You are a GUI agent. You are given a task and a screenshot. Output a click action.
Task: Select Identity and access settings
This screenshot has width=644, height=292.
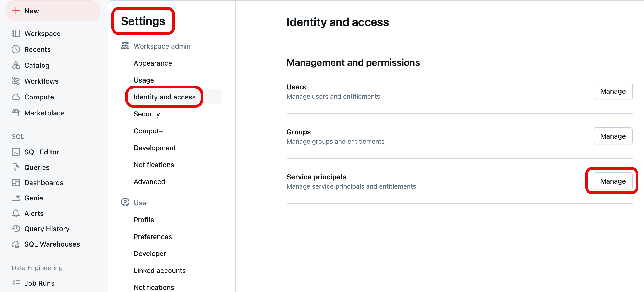(x=164, y=97)
